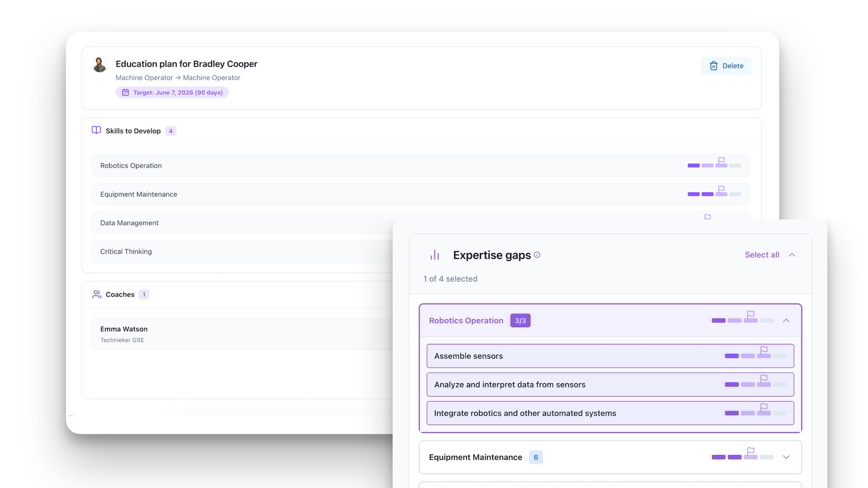The image size is (868, 488).
Task: Click the Select all link
Action: point(762,255)
